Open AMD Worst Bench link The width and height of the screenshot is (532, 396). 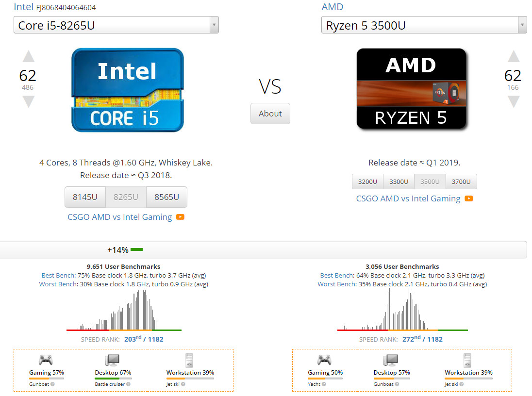[x=336, y=284]
